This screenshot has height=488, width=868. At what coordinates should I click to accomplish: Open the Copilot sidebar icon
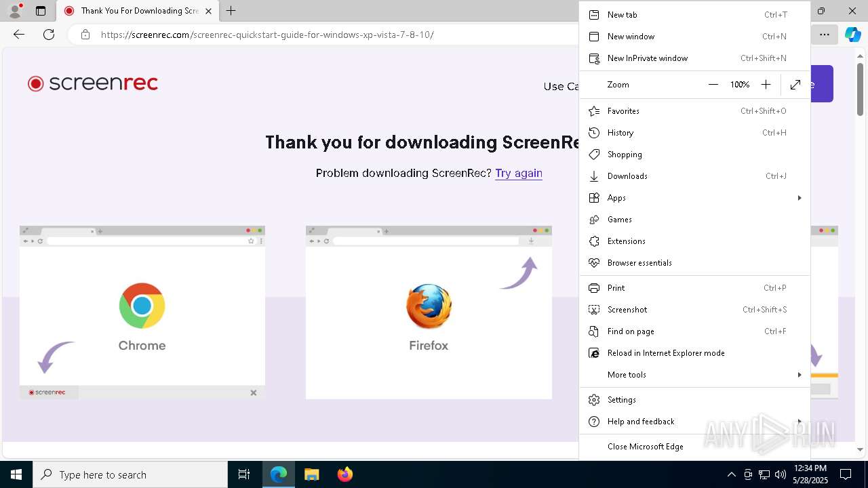click(x=852, y=35)
